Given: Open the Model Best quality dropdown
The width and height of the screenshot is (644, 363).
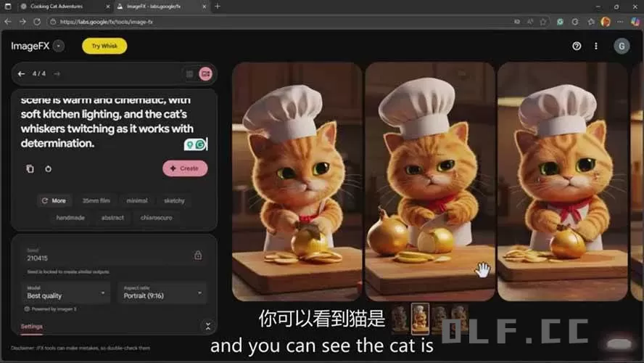Looking at the screenshot, I should [x=66, y=293].
